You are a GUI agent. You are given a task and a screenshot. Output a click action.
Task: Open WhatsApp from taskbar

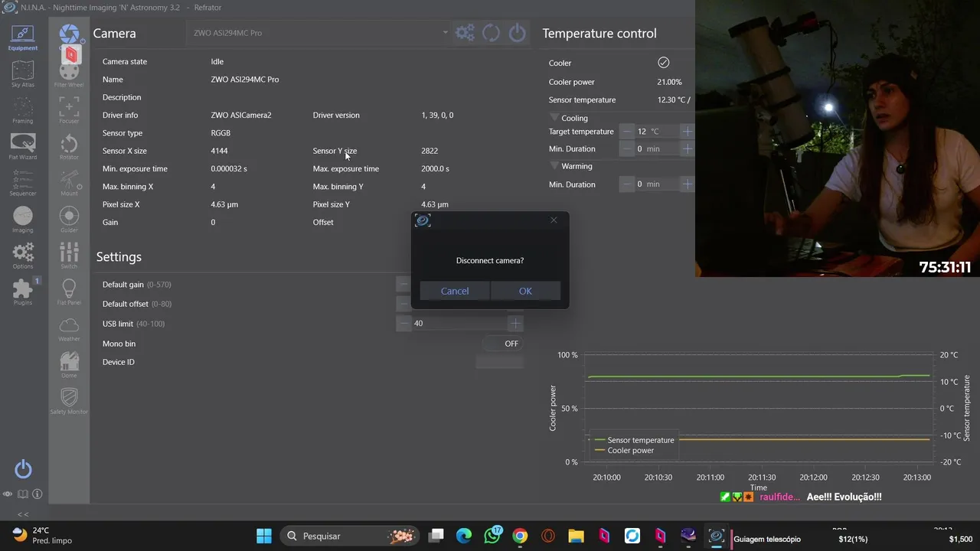pos(492,536)
